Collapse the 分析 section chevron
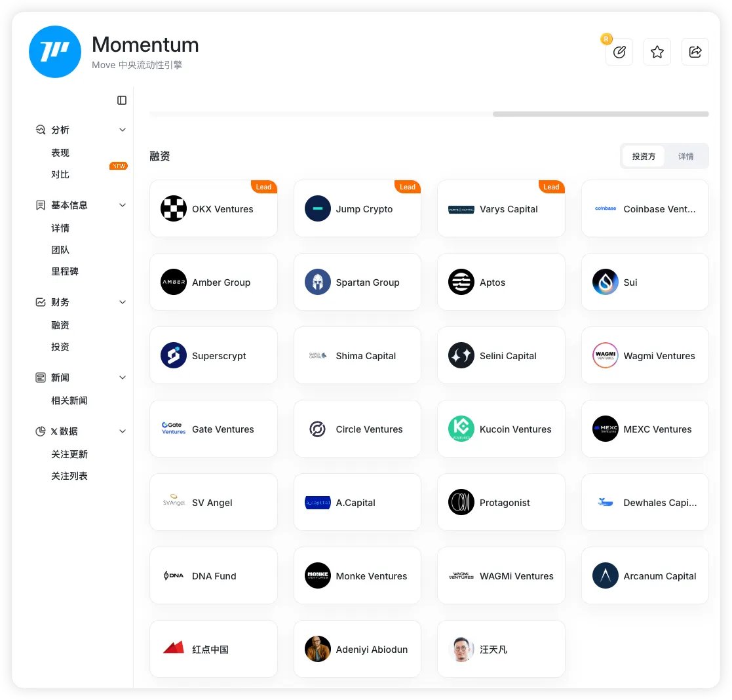732x700 pixels. coord(123,130)
